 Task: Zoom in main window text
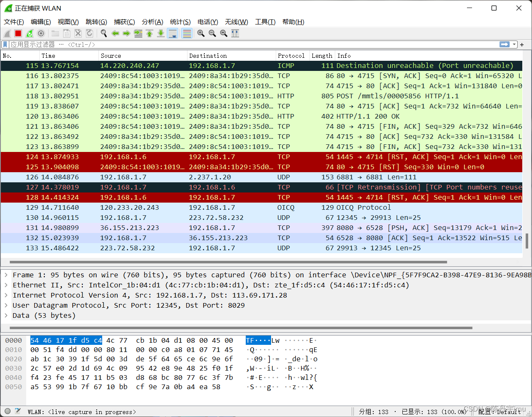point(201,33)
